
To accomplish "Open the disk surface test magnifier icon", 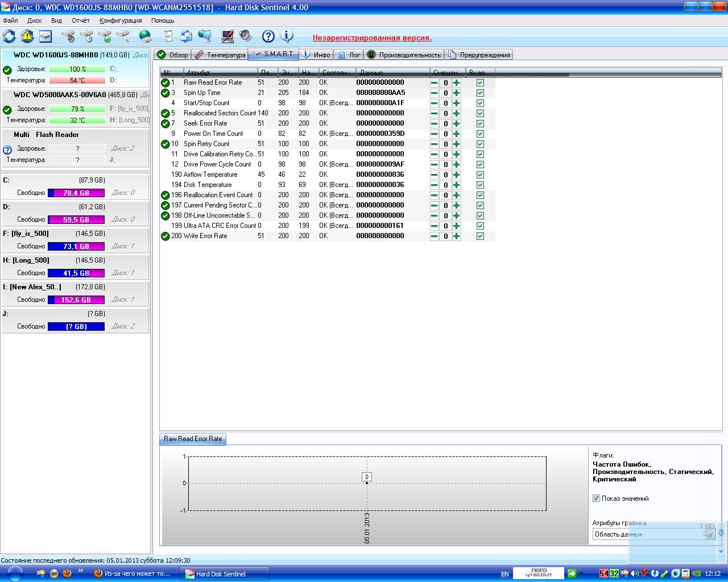I will tap(123, 36).
